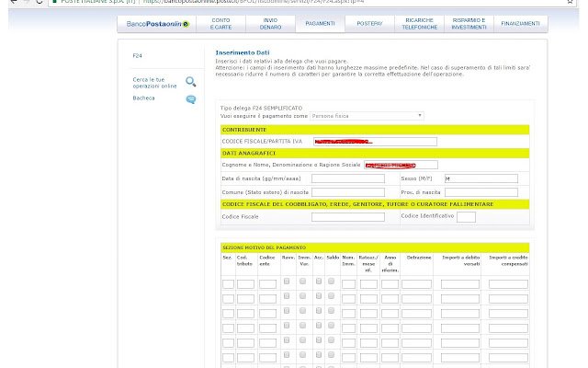Focus the Comune di nascita field
588x368 pixels.
(x=348, y=192)
